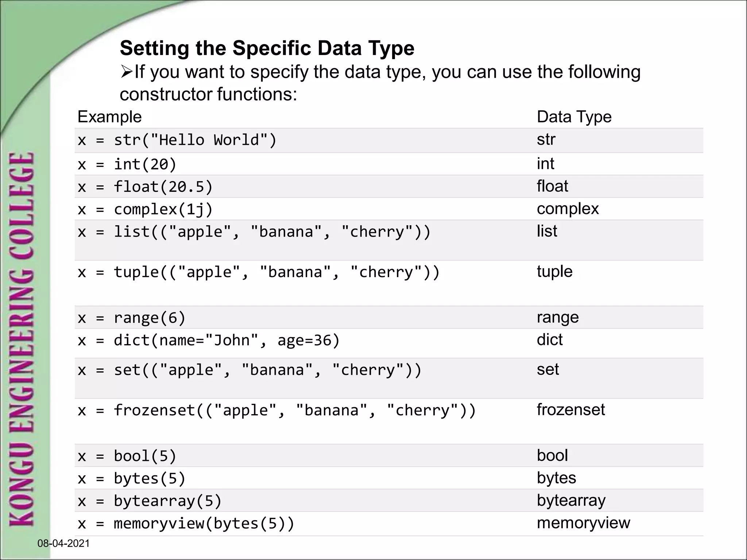The image size is (747, 560).
Task: Select the dict(name="John", age=36) example
Action: pyautogui.click(x=209, y=341)
